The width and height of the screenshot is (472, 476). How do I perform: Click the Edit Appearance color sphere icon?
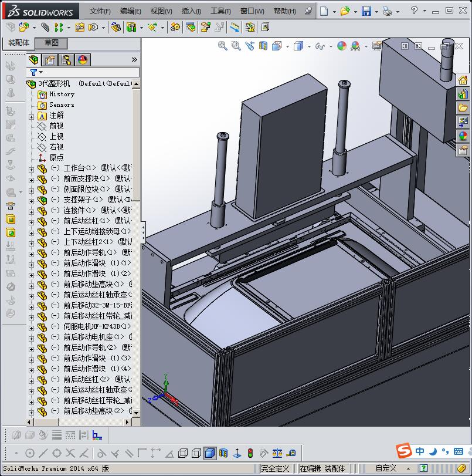(x=341, y=46)
